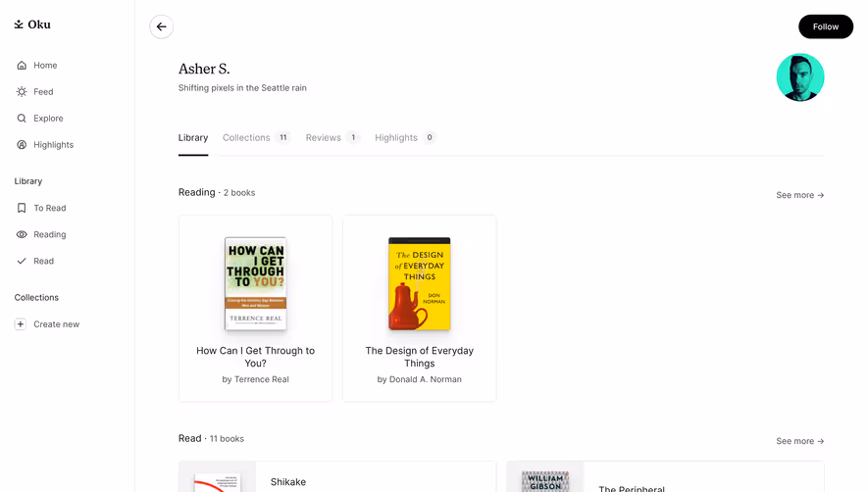Go to the Feed page
The height and width of the screenshot is (492, 868).
pyautogui.click(x=35, y=92)
